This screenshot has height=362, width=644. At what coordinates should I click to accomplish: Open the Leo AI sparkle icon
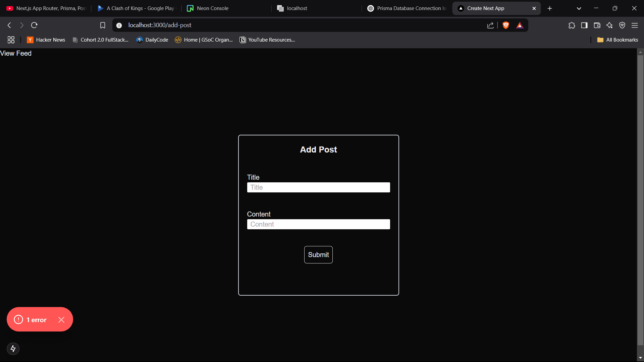pyautogui.click(x=609, y=25)
